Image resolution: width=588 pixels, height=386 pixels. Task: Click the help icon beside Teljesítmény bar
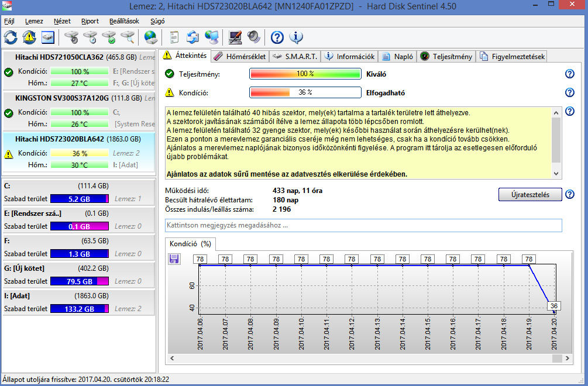click(570, 74)
